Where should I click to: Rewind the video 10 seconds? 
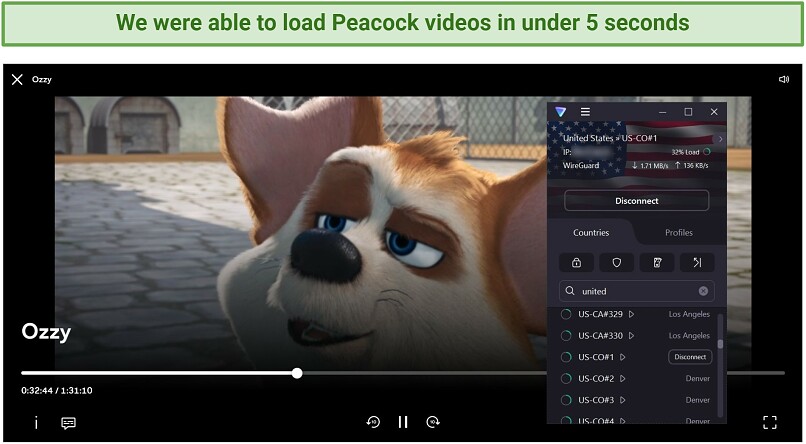point(373,422)
